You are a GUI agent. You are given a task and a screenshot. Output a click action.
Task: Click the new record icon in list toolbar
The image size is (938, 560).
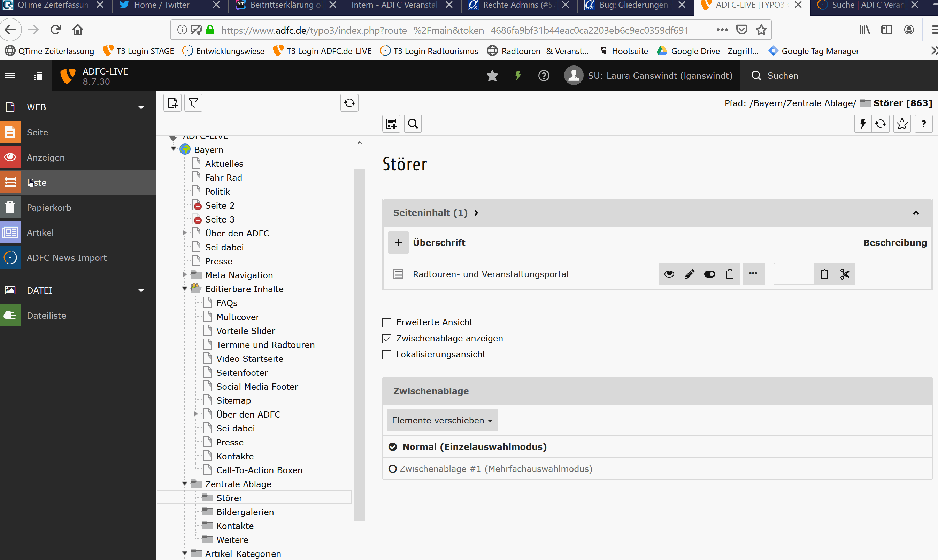(x=391, y=124)
